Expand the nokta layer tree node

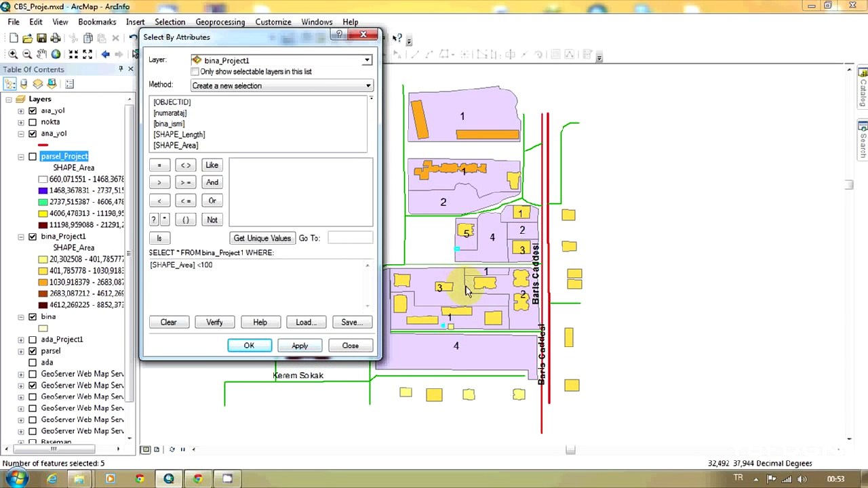click(x=21, y=122)
